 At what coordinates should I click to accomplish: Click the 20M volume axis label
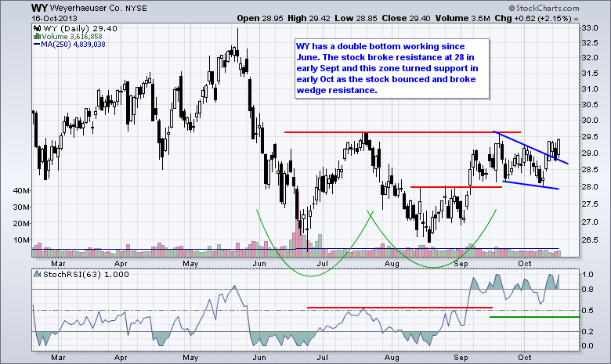point(22,223)
